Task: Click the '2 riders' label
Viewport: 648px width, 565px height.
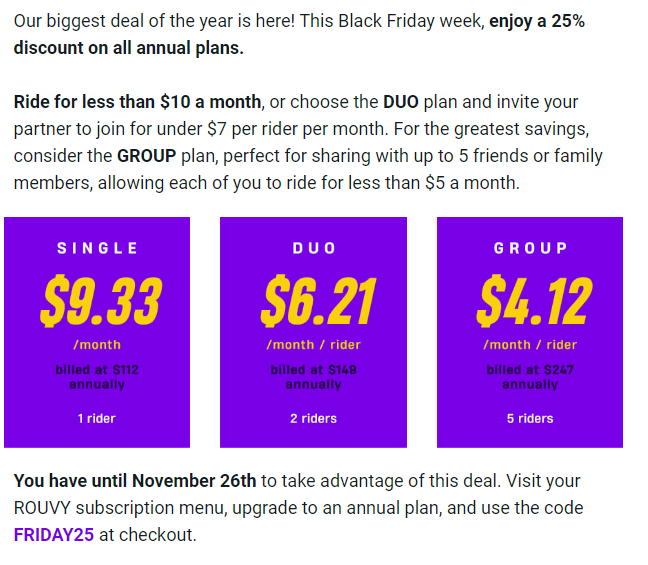Action: [x=313, y=418]
